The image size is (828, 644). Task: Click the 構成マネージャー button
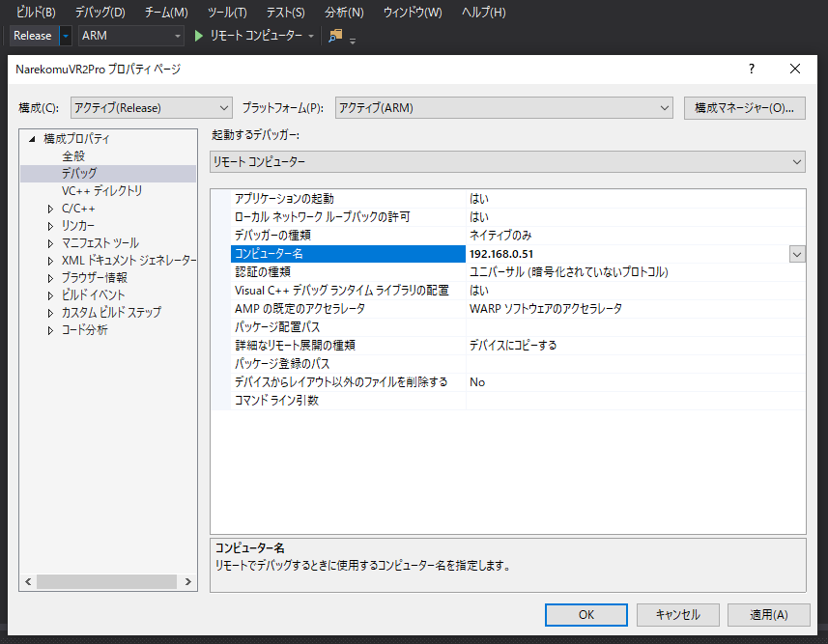(x=744, y=108)
